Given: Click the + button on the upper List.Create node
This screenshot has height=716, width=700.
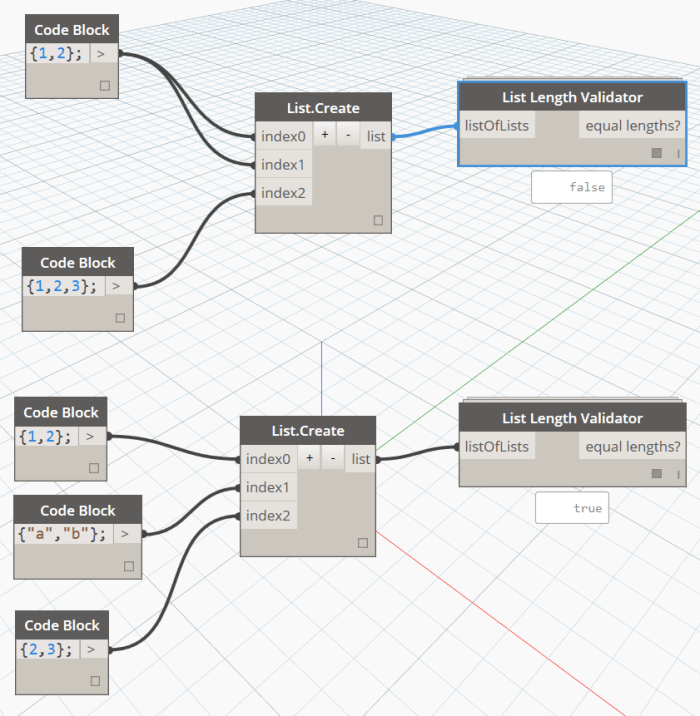Looking at the screenshot, I should click(325, 136).
